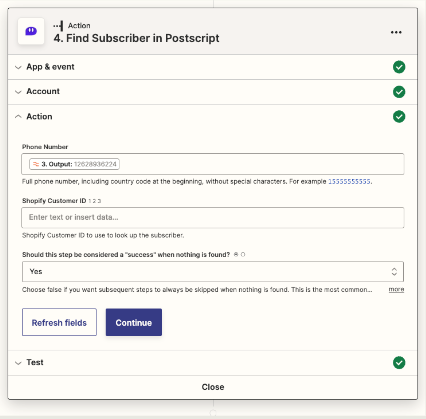This screenshot has width=426, height=419.
Task: Click the Postscript app logo icon
Action: [x=31, y=31]
